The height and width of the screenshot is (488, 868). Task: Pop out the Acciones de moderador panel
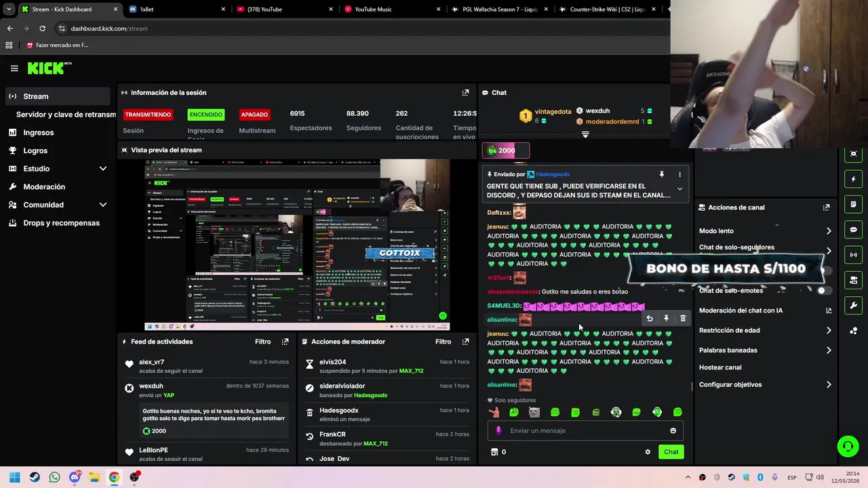(x=465, y=342)
